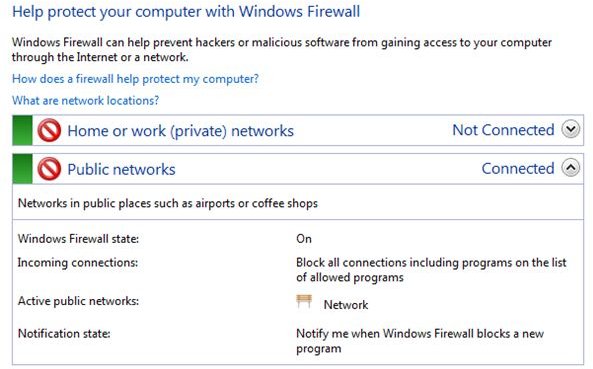
Task: Click the Connected status label
Action: [518, 169]
